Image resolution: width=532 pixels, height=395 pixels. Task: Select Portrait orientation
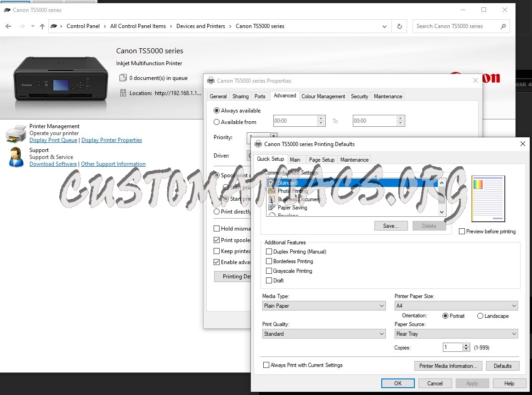pos(446,316)
